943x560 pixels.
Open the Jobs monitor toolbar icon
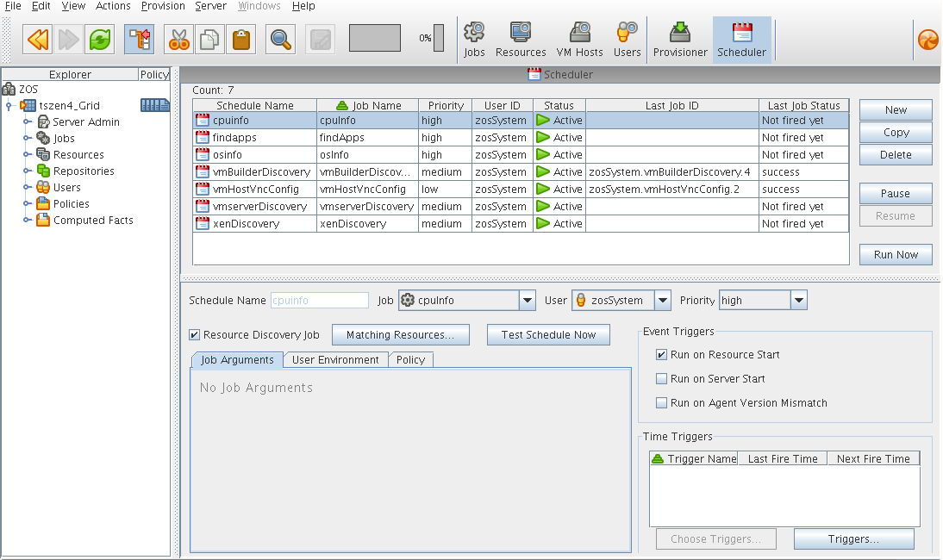tap(474, 40)
